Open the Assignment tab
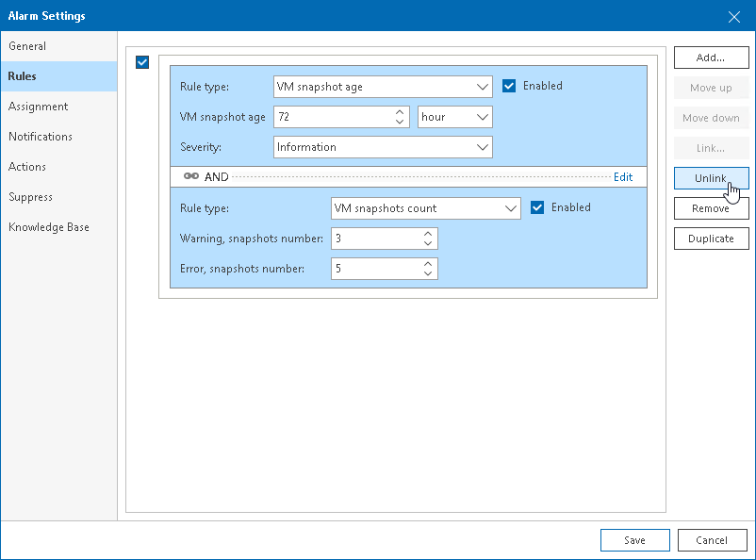This screenshot has width=756, height=560. (x=58, y=107)
